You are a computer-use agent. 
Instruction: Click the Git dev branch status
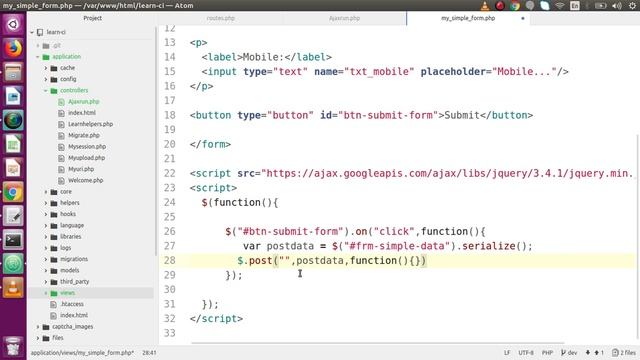point(569,353)
